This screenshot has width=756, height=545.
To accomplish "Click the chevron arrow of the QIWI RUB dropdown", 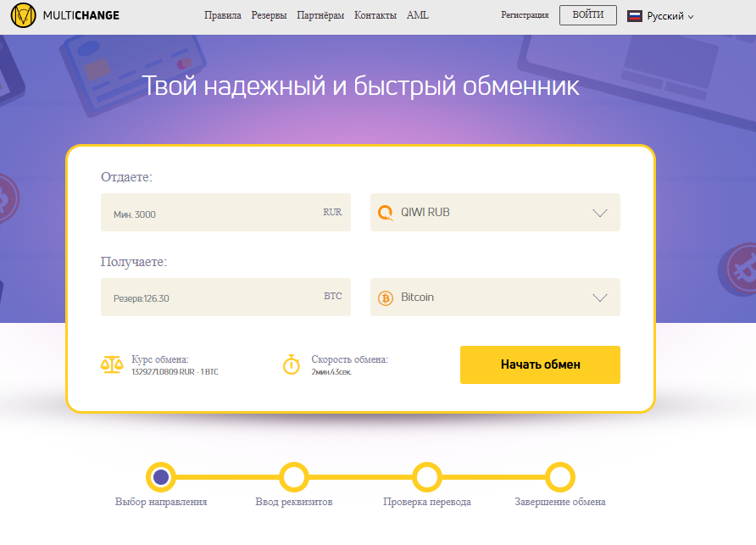I will (600, 214).
